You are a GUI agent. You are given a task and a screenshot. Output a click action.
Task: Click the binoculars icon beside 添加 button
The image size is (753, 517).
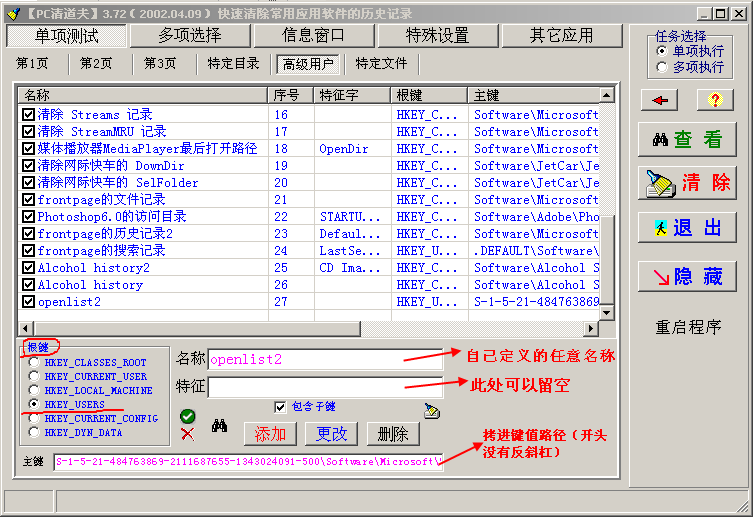point(220,426)
